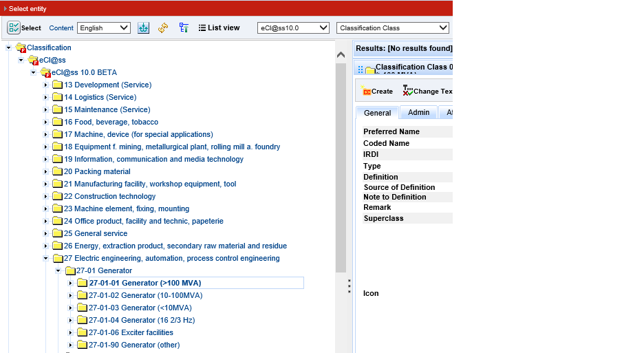Collapse the 27-01 Generator node
The width and height of the screenshot is (644, 353).
[58, 271]
